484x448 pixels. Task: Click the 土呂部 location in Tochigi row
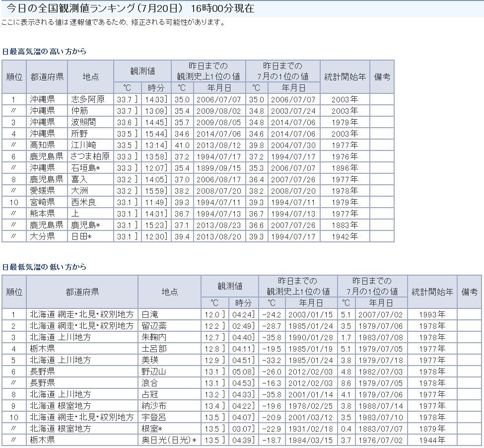click(x=153, y=349)
